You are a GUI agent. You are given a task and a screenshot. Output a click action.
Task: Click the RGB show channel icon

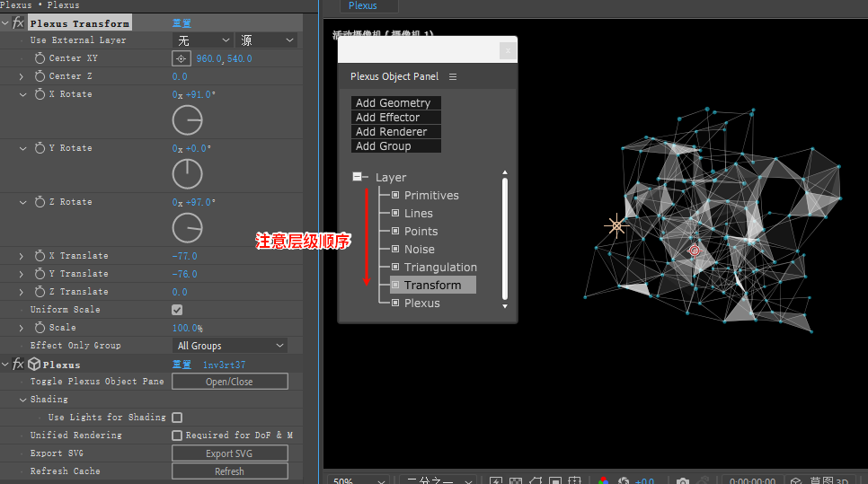(604, 480)
